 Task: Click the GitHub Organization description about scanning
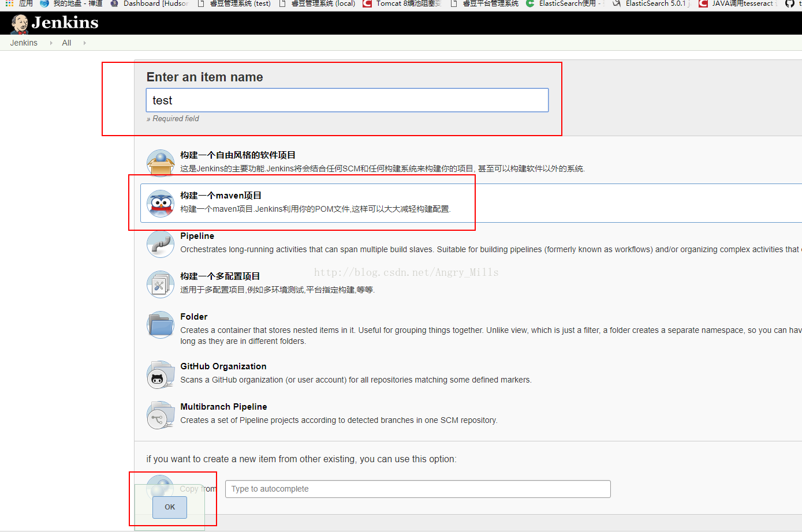(x=356, y=380)
